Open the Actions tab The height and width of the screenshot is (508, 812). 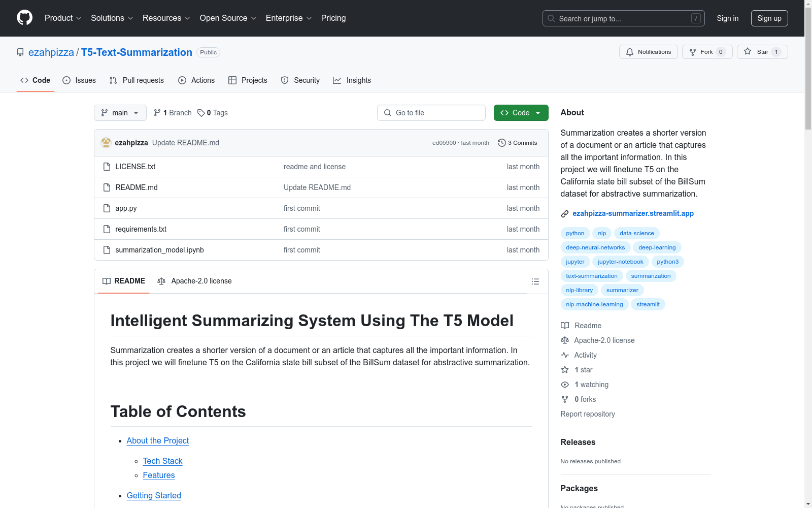click(x=196, y=80)
